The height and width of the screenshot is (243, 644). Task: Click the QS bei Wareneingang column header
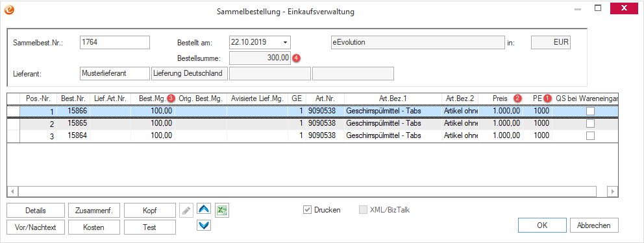(585, 98)
